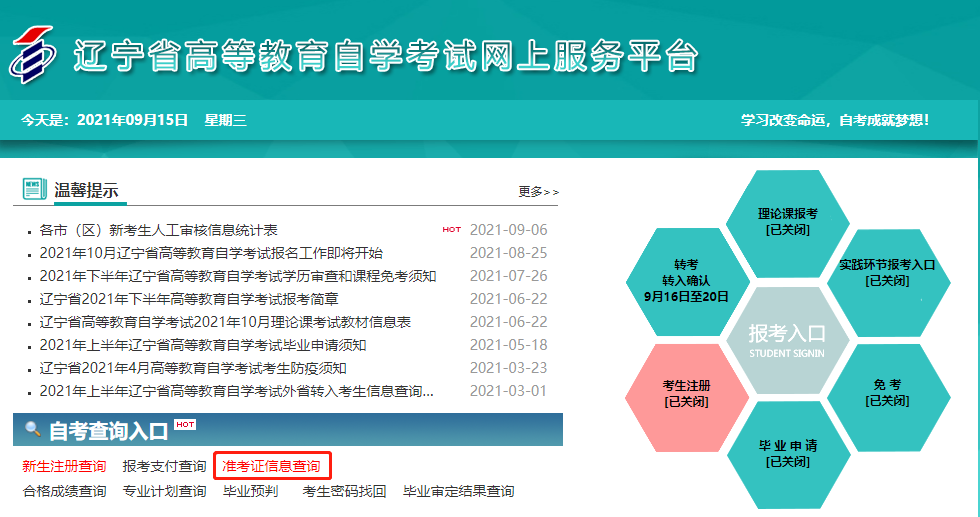Open 考生密码找回 link
This screenshot has width=980, height=517.
click(x=344, y=491)
